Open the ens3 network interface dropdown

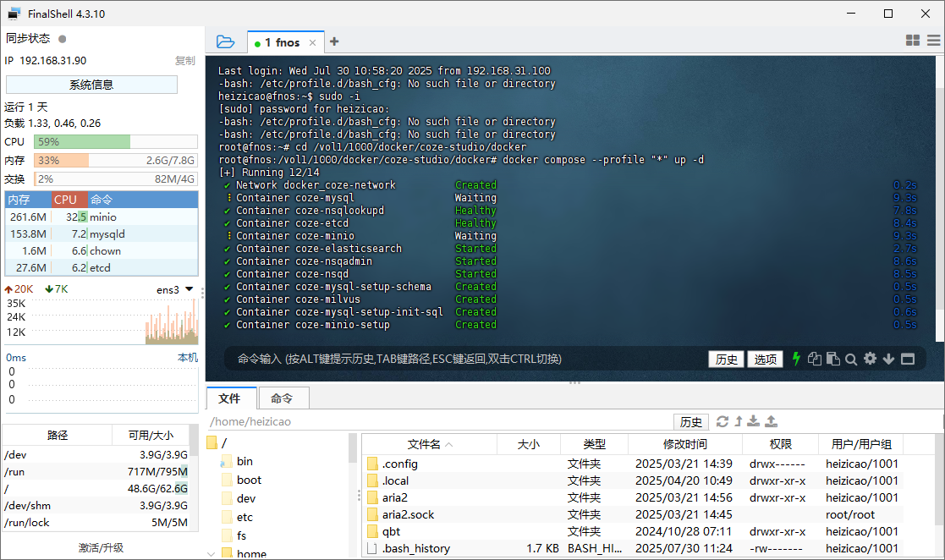189,289
